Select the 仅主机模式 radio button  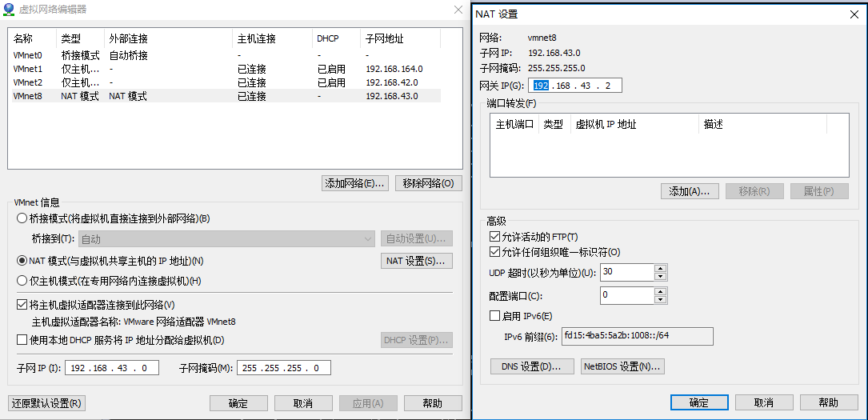pyautogui.click(x=22, y=281)
